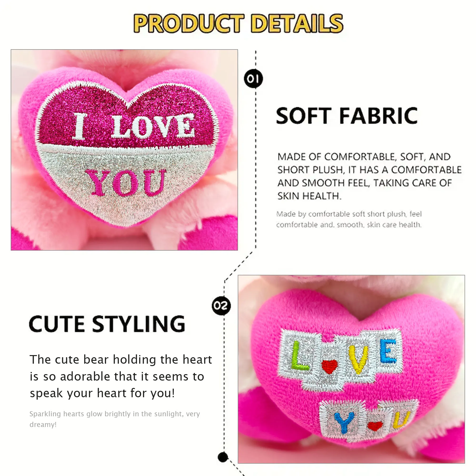Click the white I LOVE embroidered text
The width and height of the screenshot is (476, 476).
pyautogui.click(x=134, y=126)
